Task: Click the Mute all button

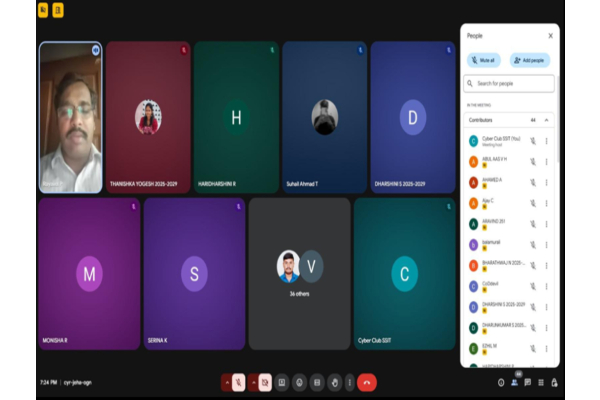Action: pos(484,60)
